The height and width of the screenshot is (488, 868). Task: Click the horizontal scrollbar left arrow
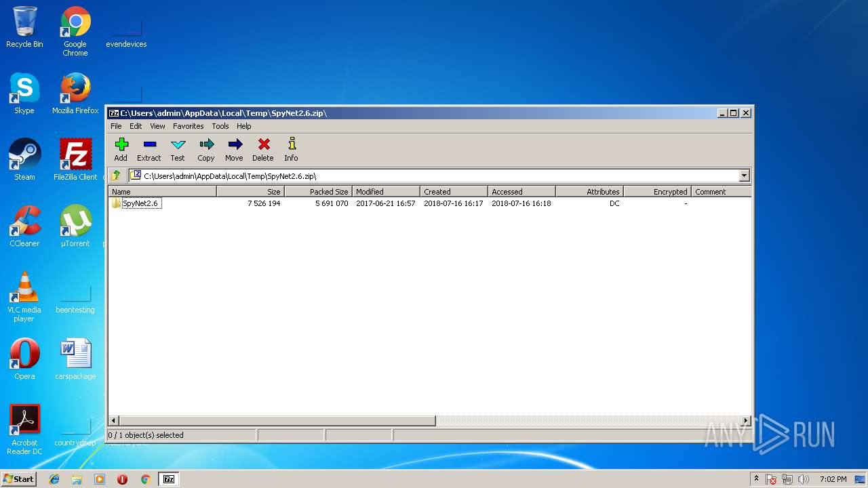click(x=113, y=421)
